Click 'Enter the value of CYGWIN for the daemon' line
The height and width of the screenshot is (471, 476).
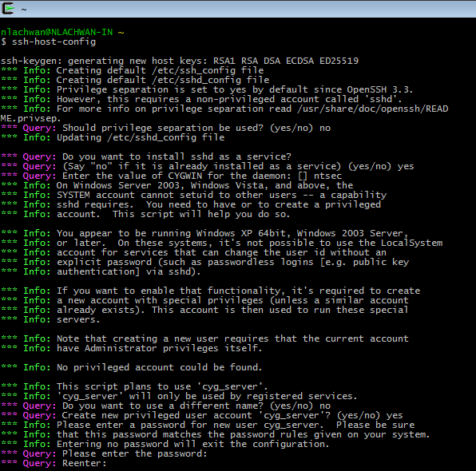172,176
